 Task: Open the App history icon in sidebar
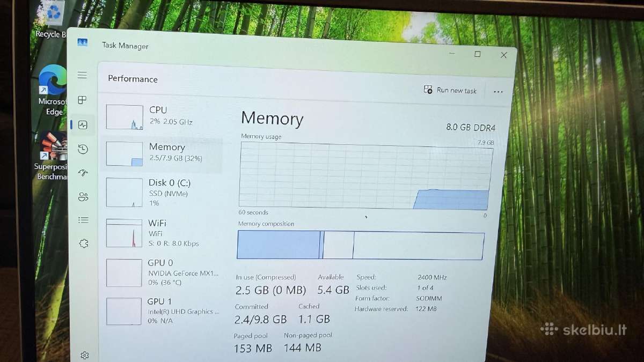[x=83, y=149]
